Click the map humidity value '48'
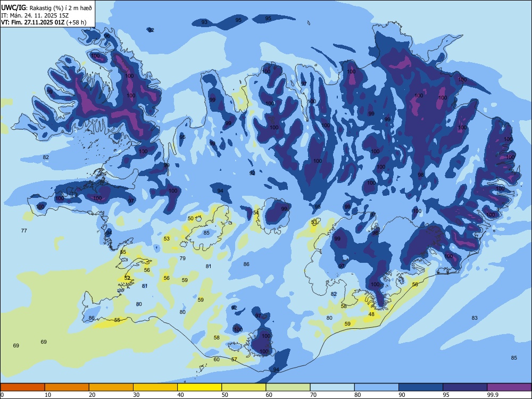The width and height of the screenshot is (532, 399). [371, 314]
